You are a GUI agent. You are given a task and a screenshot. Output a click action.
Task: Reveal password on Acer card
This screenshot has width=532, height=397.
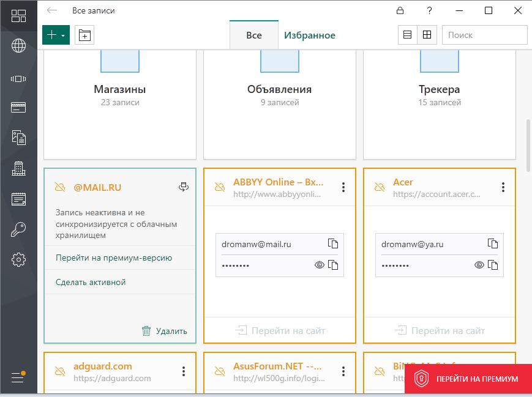tap(479, 265)
